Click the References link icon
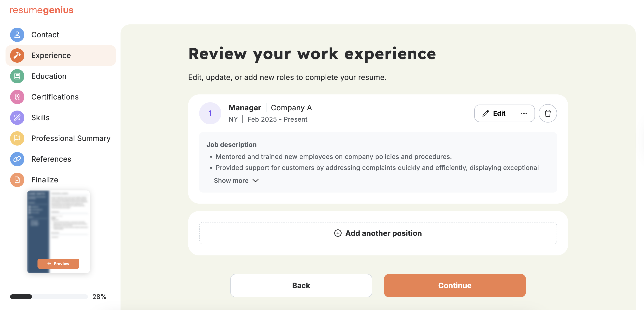 point(17,159)
